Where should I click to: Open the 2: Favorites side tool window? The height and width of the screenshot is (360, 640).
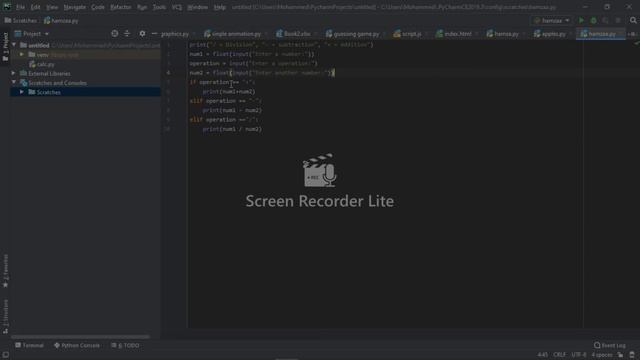5,271
